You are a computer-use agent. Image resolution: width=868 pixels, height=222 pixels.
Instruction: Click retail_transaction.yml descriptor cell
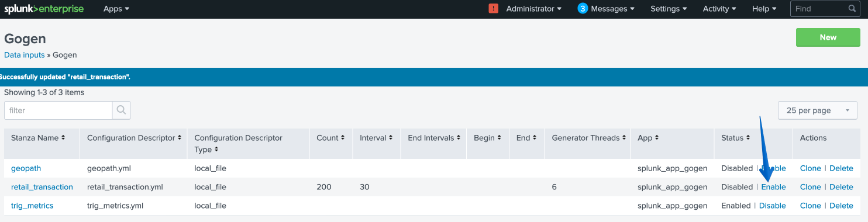click(x=125, y=187)
